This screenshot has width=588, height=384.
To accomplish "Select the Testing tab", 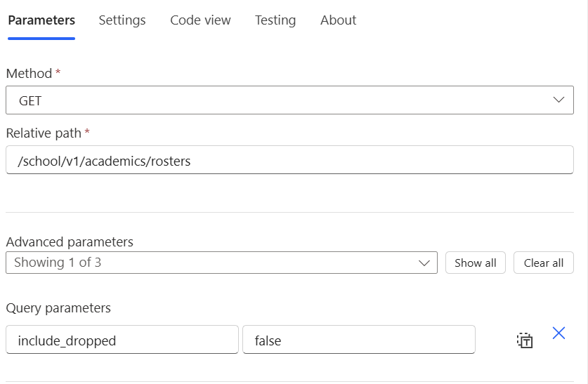I will tap(275, 20).
